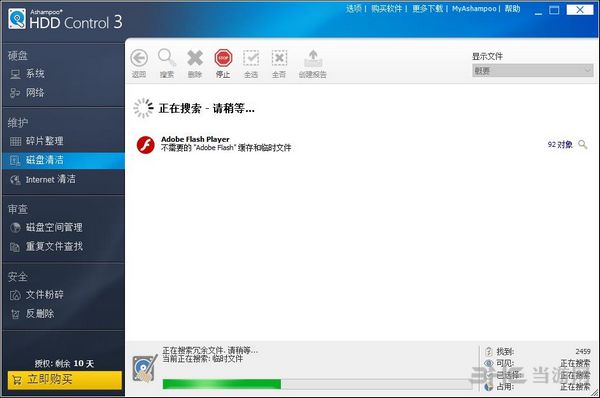This screenshot has height=398, width=600.
Task: Select the Adobe Flash Player entry title
Action: click(195, 139)
